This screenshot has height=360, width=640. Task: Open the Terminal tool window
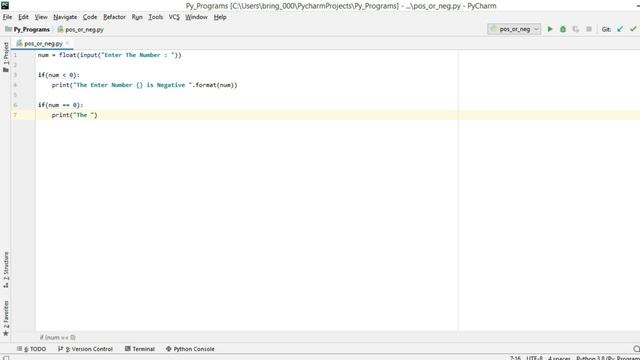(x=140, y=349)
